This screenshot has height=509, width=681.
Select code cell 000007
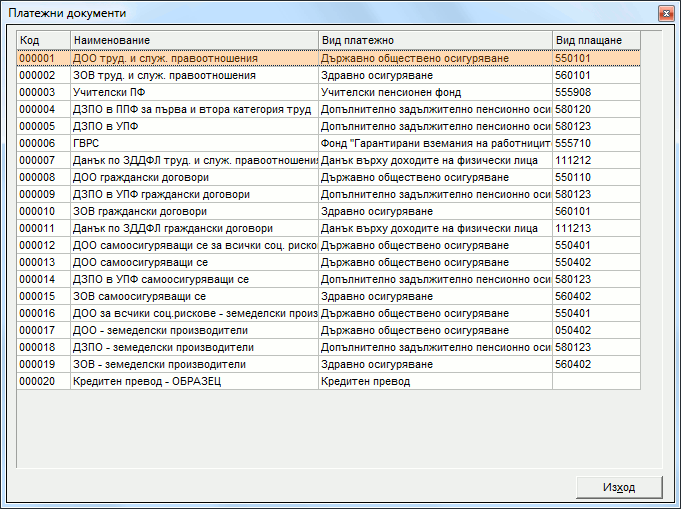(43, 160)
